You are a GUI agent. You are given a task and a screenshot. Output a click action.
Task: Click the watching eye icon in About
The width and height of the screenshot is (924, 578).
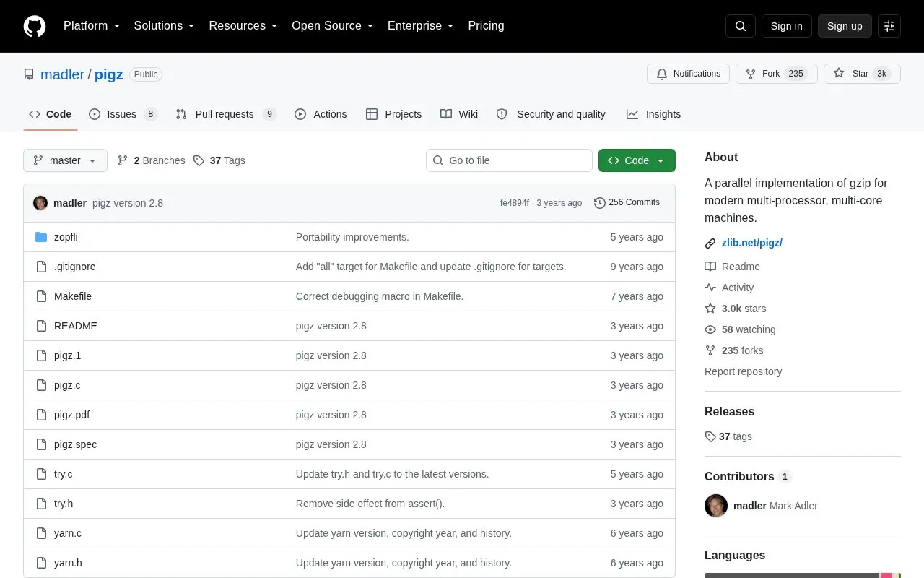pos(710,329)
